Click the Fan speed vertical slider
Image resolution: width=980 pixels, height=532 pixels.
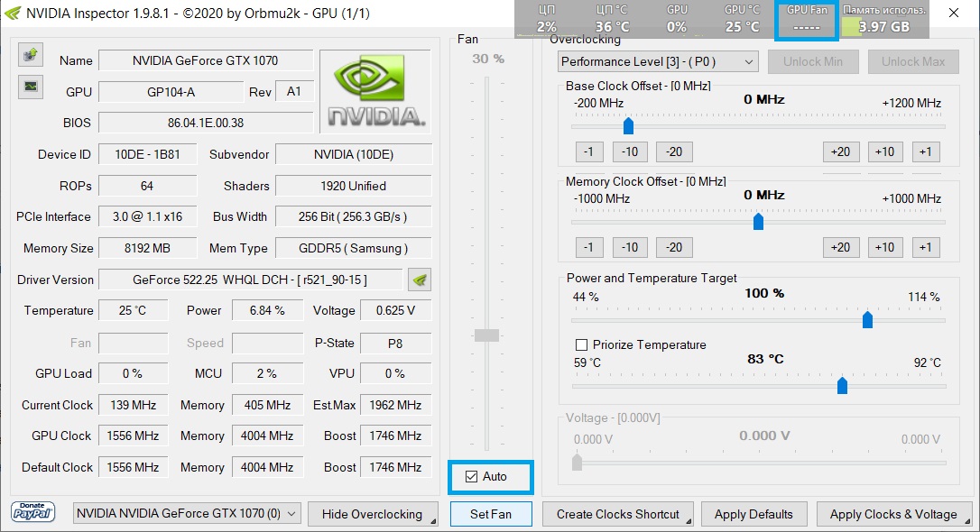tap(487, 335)
